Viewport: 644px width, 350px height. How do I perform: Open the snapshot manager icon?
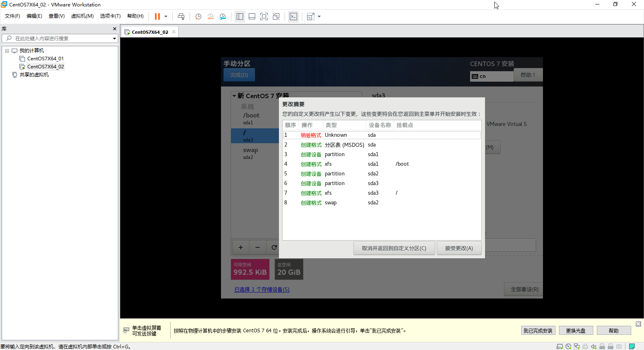click(223, 16)
